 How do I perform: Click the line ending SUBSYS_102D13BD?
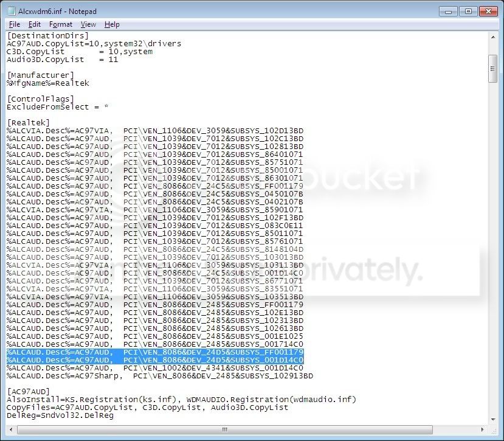click(x=155, y=131)
